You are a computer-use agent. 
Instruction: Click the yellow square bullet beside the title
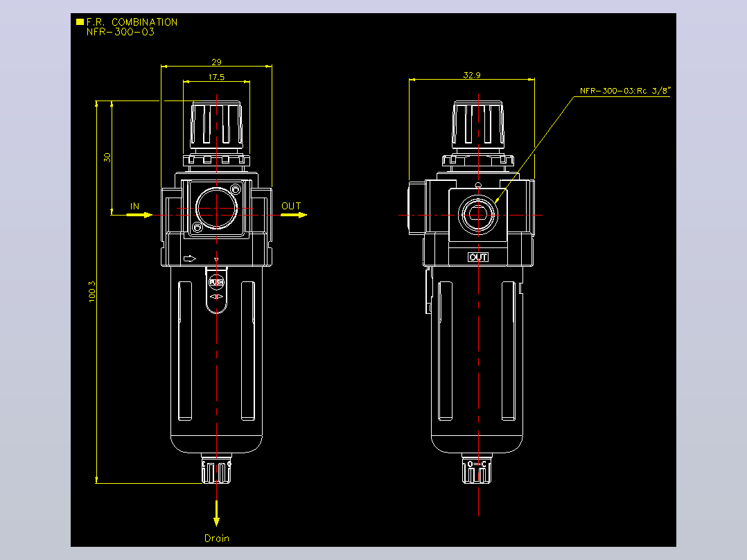[x=80, y=22]
